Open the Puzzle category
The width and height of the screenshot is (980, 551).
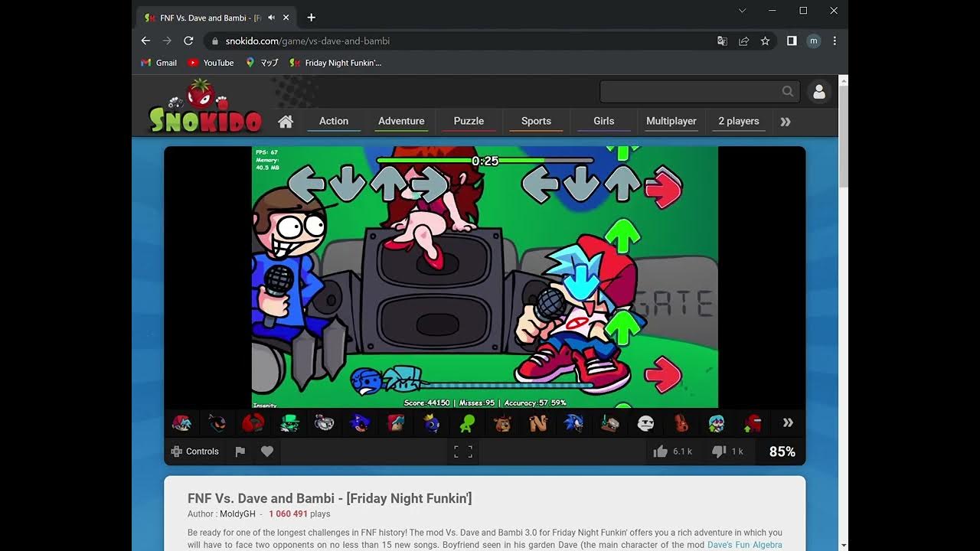coord(469,121)
